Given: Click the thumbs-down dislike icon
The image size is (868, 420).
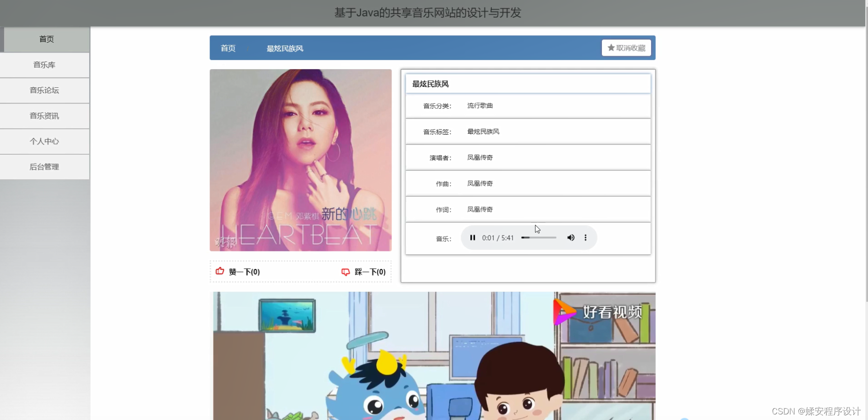Looking at the screenshot, I should pos(346,272).
